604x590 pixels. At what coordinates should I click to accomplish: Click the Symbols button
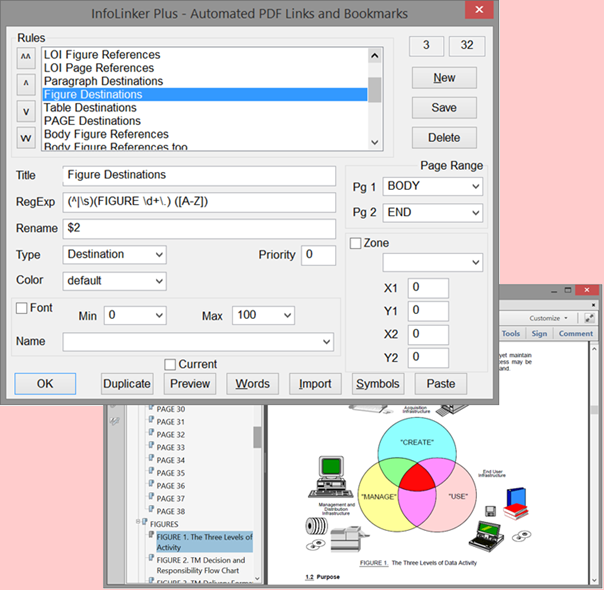pyautogui.click(x=378, y=384)
